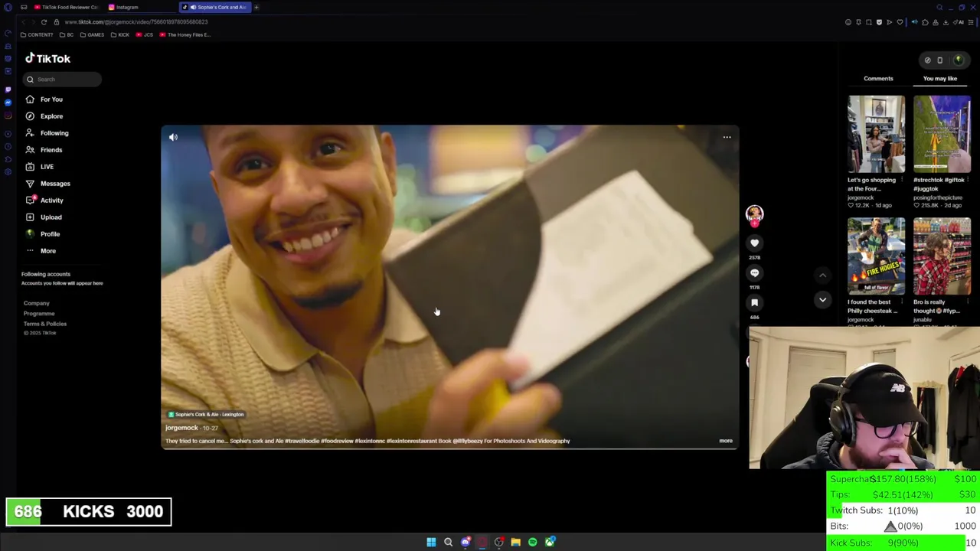Open the JCS bookmark
Screen dimensions: 980x551
(145, 34)
